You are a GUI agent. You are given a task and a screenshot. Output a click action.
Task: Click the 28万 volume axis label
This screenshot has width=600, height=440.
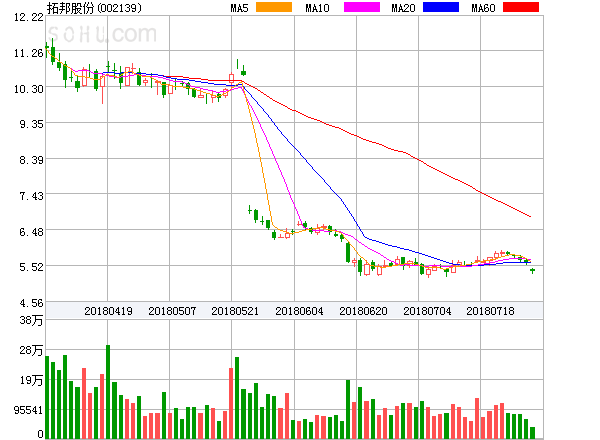(x=31, y=350)
